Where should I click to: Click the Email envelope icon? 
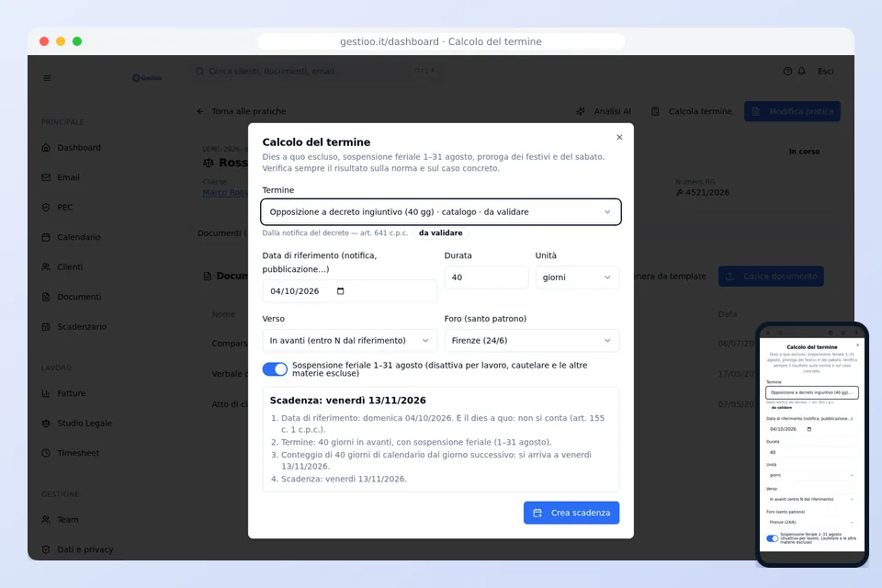click(46, 177)
